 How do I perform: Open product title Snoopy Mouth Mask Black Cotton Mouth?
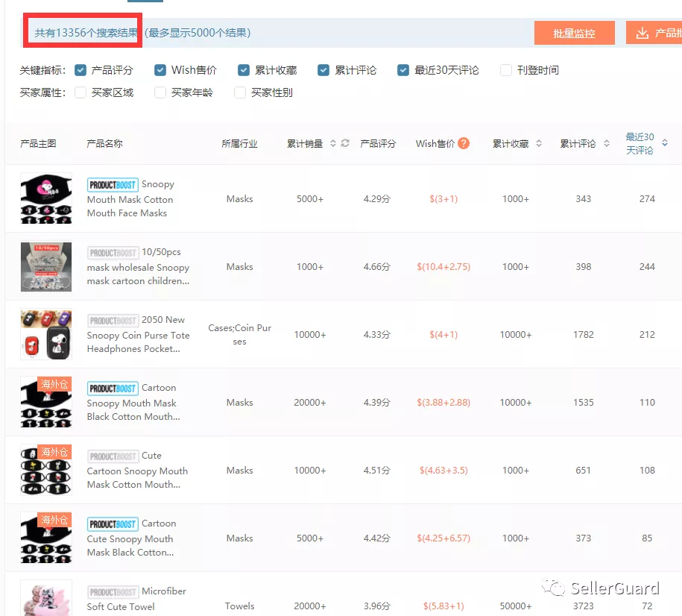point(133,409)
